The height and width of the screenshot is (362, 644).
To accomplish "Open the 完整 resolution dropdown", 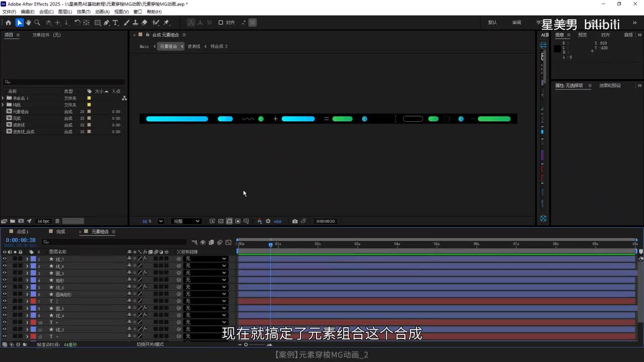I will click(x=186, y=221).
